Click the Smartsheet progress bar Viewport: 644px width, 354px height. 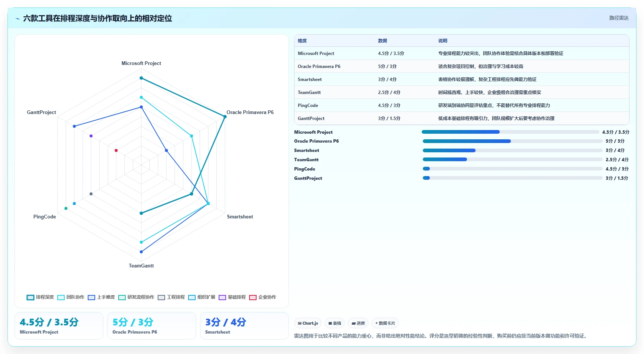513,150
